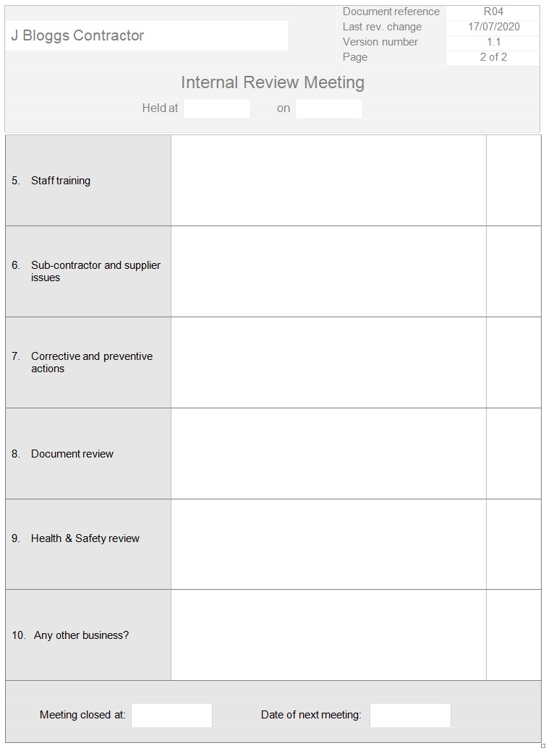The width and height of the screenshot is (546, 756).
Task: Click the 'Health & Safety review' row label
Action: pyautogui.click(x=85, y=538)
